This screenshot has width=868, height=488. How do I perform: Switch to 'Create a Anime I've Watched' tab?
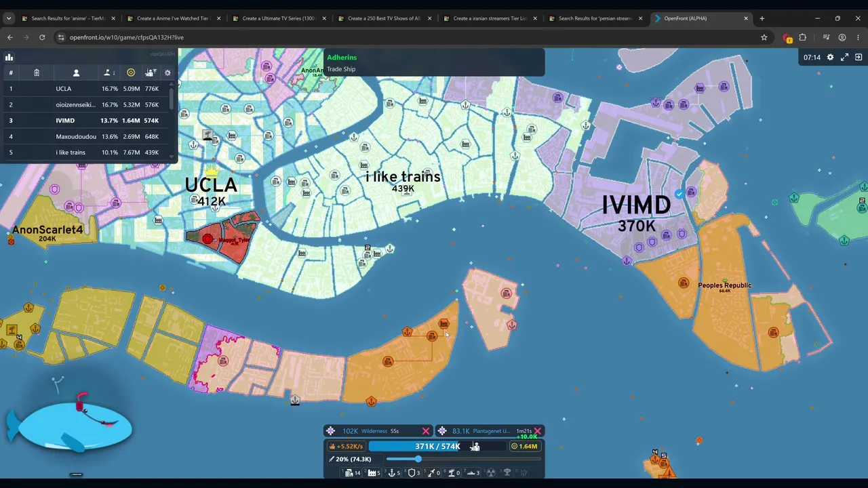pyautogui.click(x=174, y=18)
